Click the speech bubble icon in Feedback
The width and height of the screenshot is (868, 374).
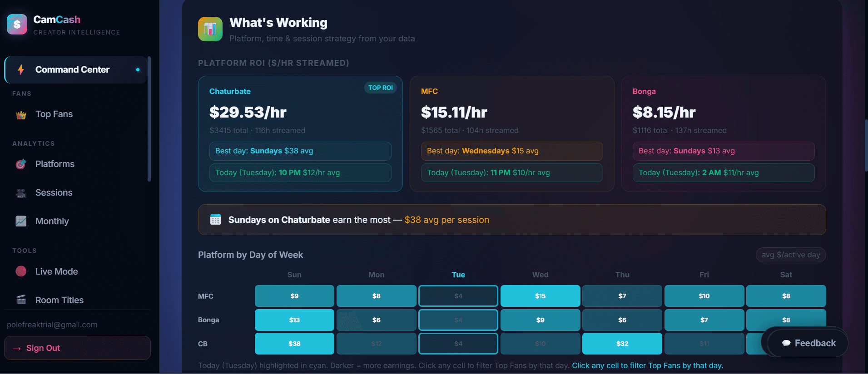pos(786,343)
